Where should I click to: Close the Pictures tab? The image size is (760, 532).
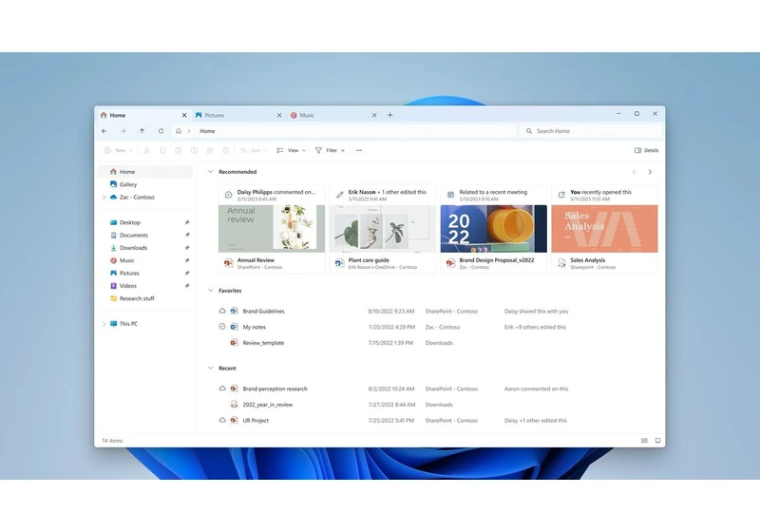(x=279, y=115)
